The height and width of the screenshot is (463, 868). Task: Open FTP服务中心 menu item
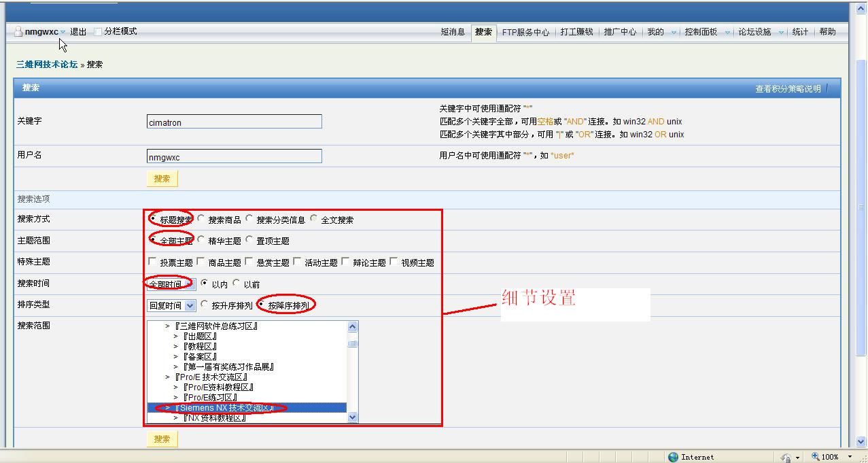click(x=525, y=32)
